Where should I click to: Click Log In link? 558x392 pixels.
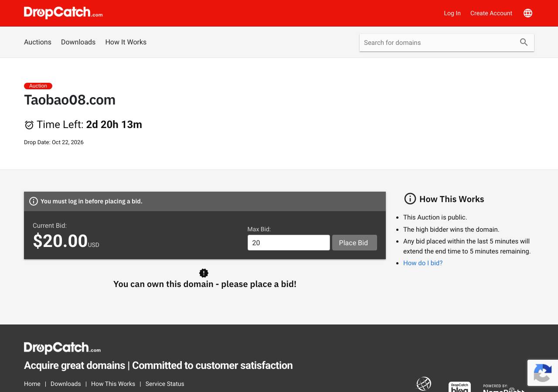(452, 13)
